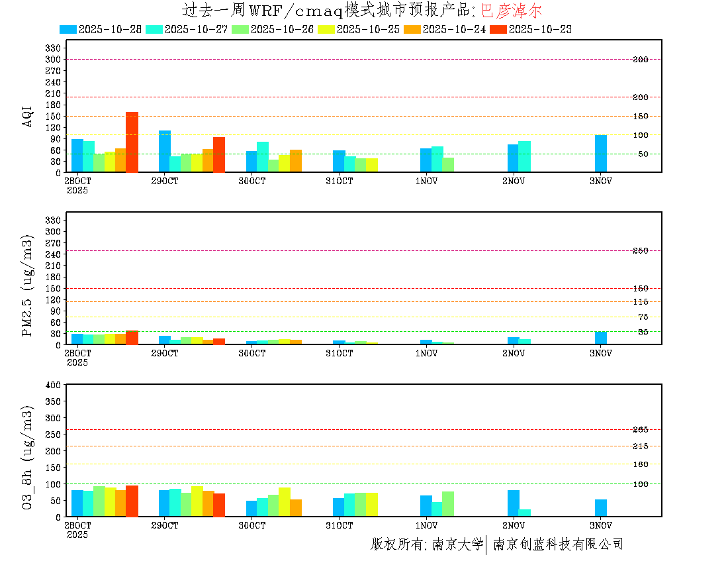Select the yellow 2025-10-25 legend swatch

point(326,29)
